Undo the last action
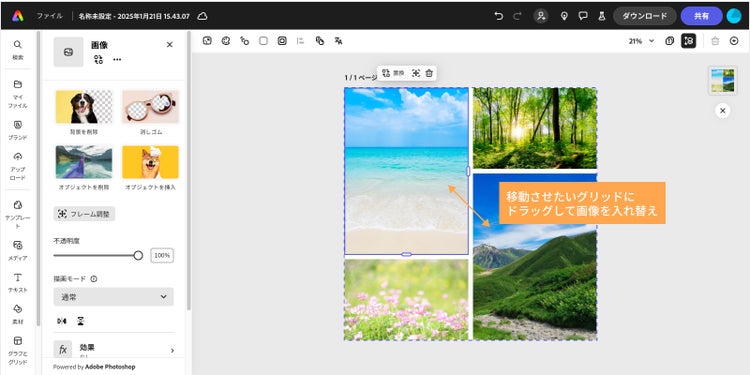750x375 pixels. point(498,16)
